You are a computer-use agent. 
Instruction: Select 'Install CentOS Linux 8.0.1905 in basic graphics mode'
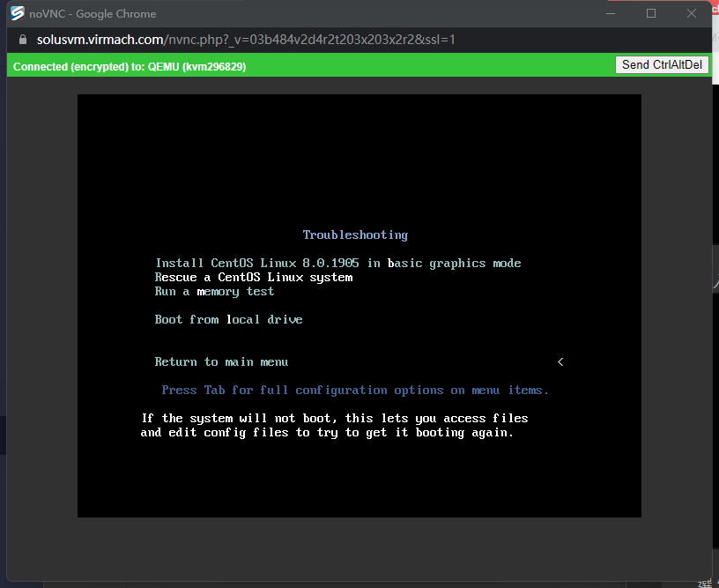click(x=338, y=263)
